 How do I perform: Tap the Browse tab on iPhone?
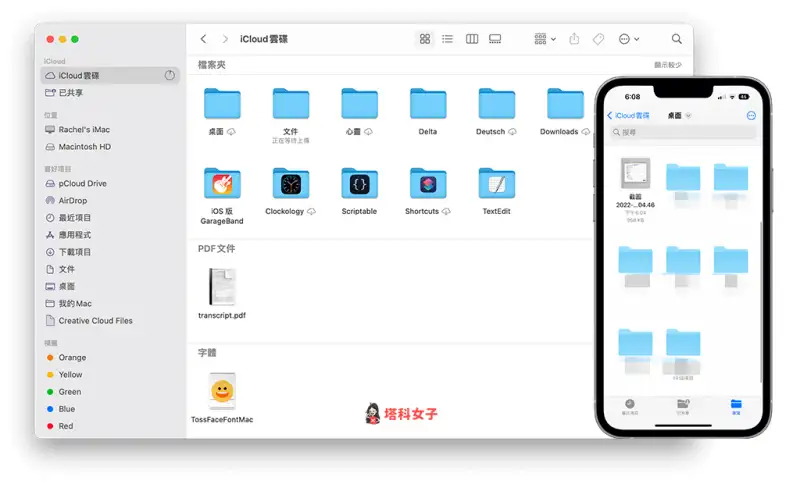click(x=736, y=406)
